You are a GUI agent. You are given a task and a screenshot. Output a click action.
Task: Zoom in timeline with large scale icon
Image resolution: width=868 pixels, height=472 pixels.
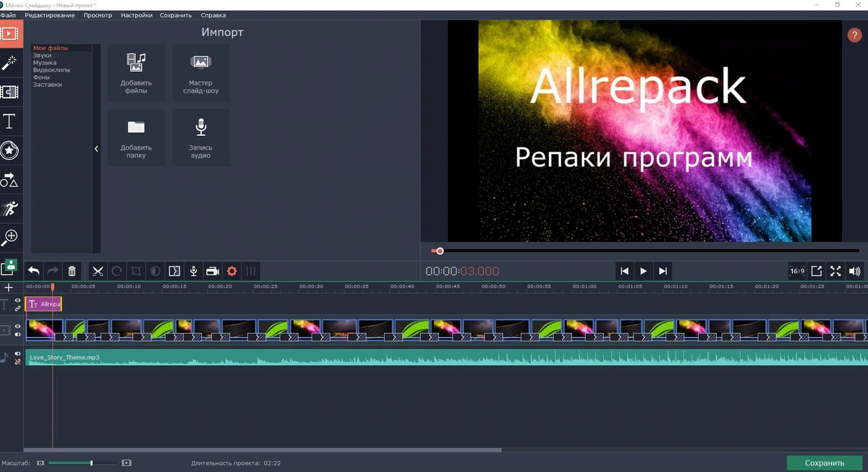[x=127, y=463]
